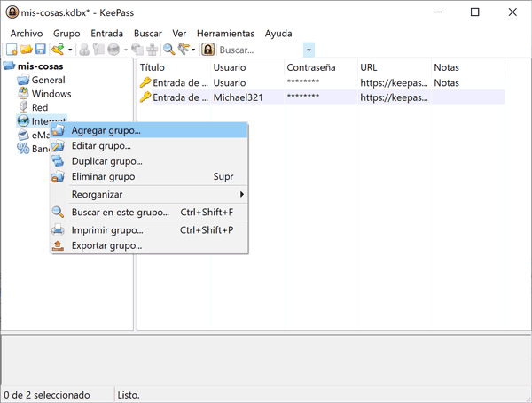Click the Michael321 entry's masked password
Screen dimensions: 532x403
click(x=303, y=97)
